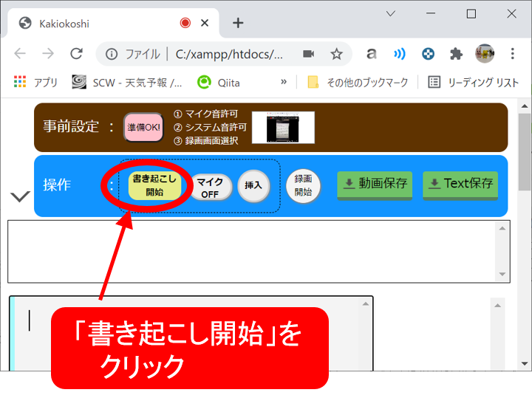Save text with Text保存 button

[x=460, y=185]
